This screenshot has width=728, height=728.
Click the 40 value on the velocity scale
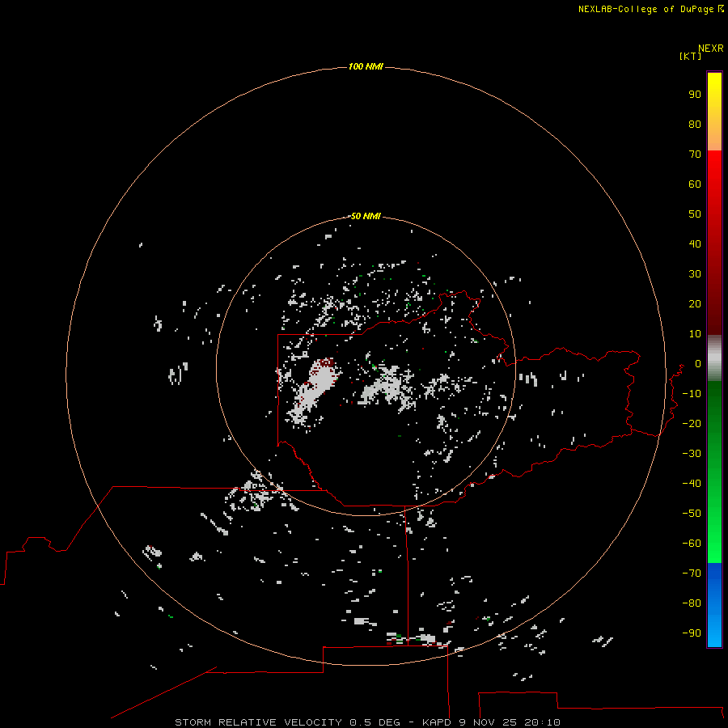(695, 243)
